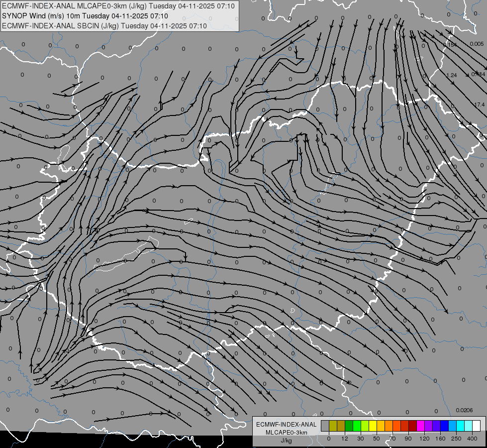Click the legend title 'ECMWF-INDEX-ANAL' beside the color bar

coord(287,425)
